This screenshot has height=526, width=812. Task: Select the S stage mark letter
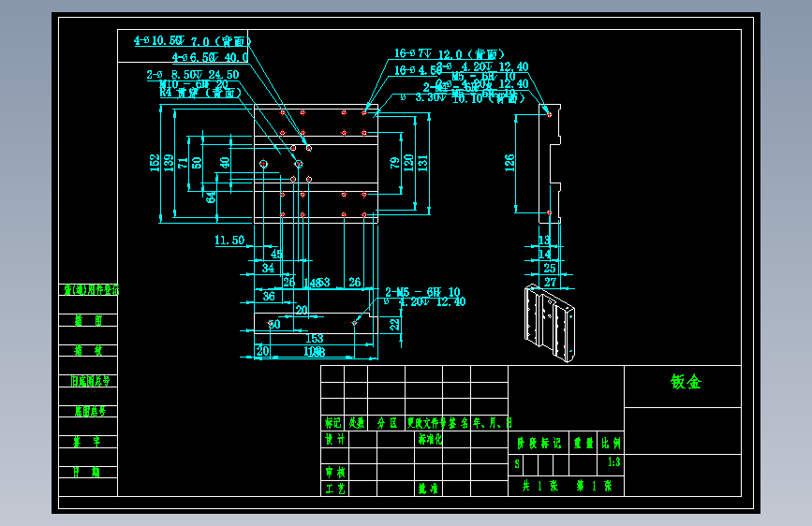(517, 464)
